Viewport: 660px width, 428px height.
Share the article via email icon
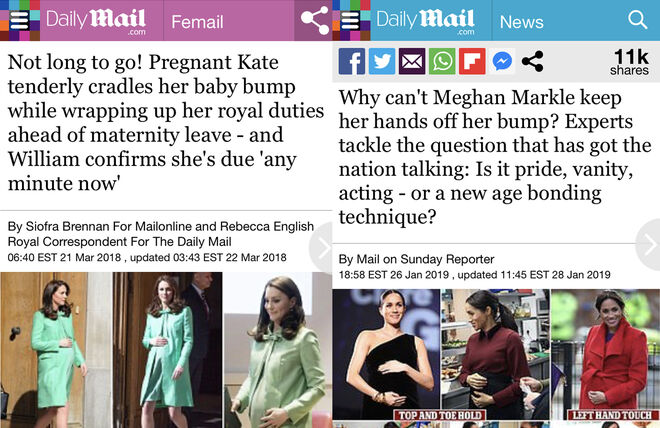tap(412, 62)
